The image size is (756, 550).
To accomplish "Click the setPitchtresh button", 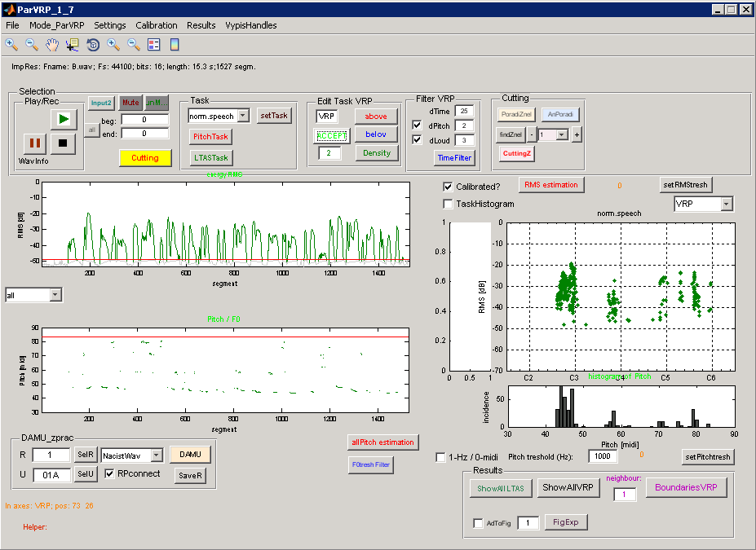I will (708, 456).
